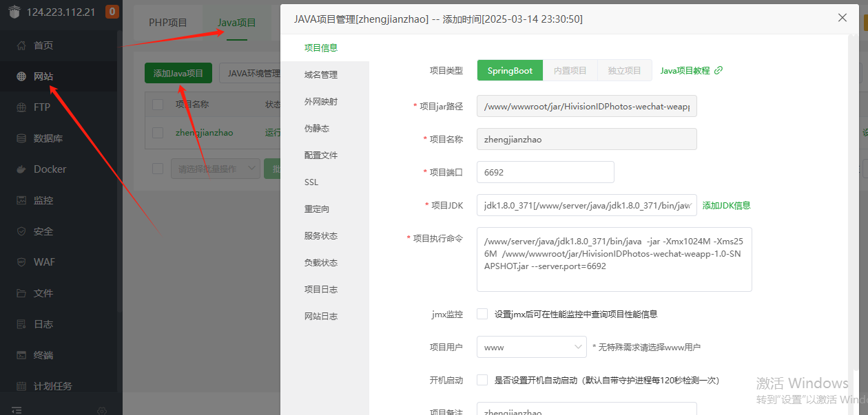Viewport: 868px width, 415px height.
Task: Click the 项目端口 field showing 6692
Action: 546,172
